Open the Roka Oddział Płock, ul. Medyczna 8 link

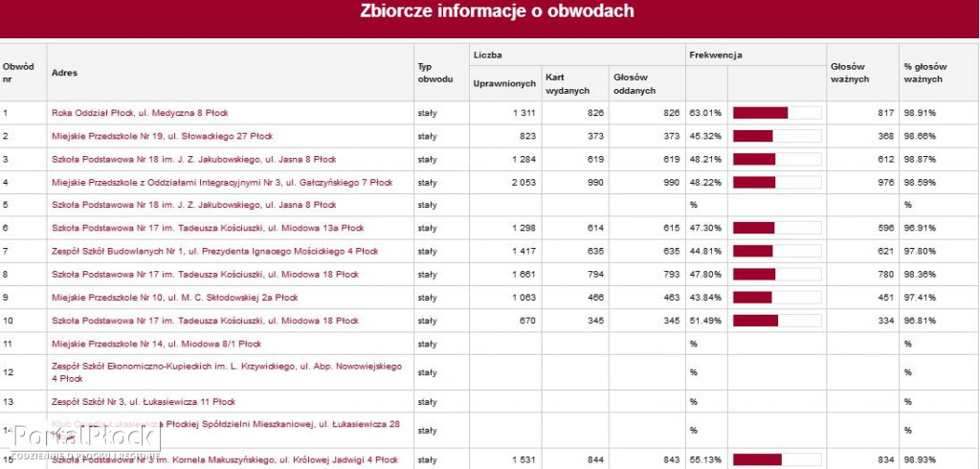140,113
